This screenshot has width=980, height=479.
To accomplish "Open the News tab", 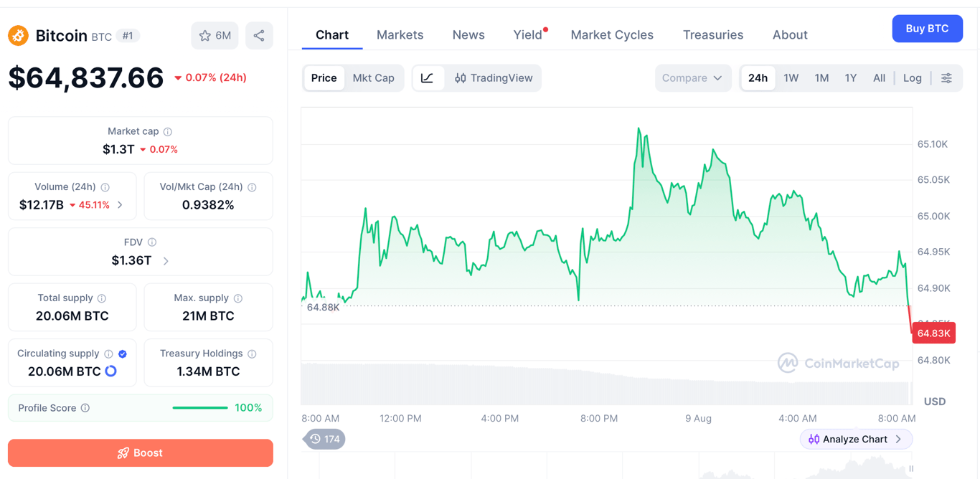I will point(468,34).
